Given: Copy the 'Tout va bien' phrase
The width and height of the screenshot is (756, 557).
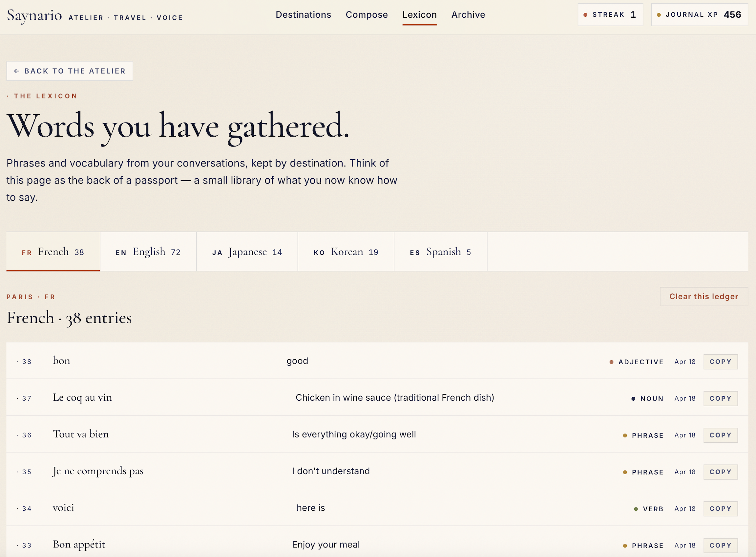Looking at the screenshot, I should click(x=720, y=435).
